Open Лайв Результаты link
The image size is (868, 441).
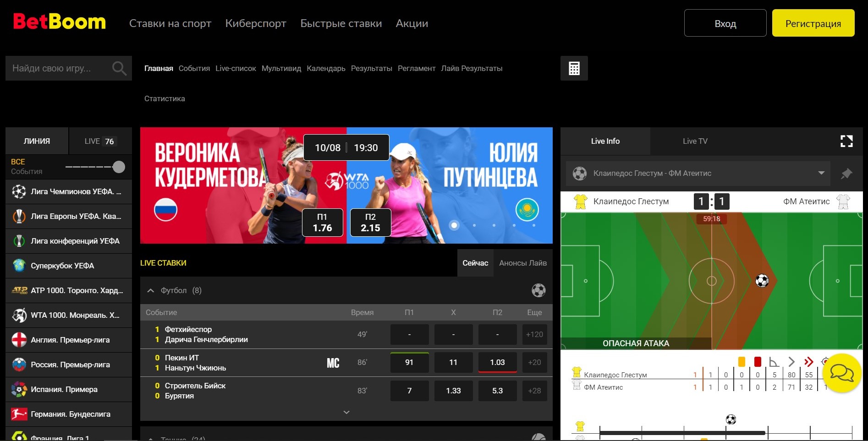coord(472,68)
